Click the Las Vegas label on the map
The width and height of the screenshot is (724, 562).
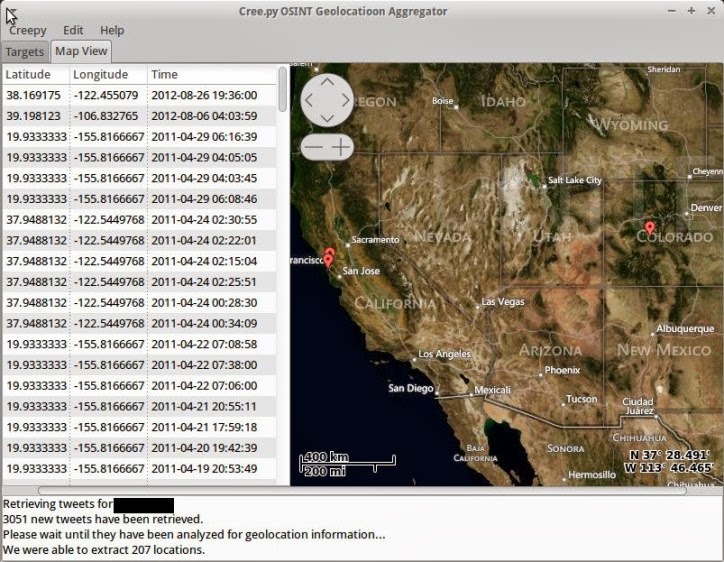point(503,302)
